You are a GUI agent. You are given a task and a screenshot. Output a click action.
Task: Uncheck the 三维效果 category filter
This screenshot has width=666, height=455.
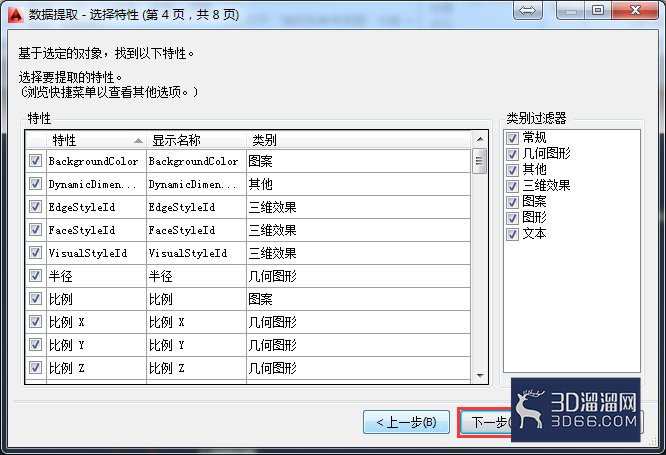[x=512, y=186]
